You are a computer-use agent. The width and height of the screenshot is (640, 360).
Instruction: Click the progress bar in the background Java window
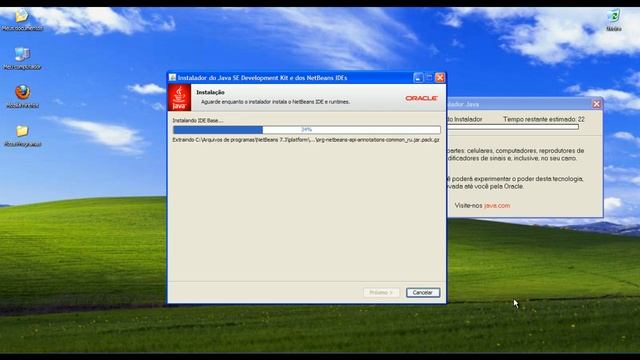click(x=513, y=127)
